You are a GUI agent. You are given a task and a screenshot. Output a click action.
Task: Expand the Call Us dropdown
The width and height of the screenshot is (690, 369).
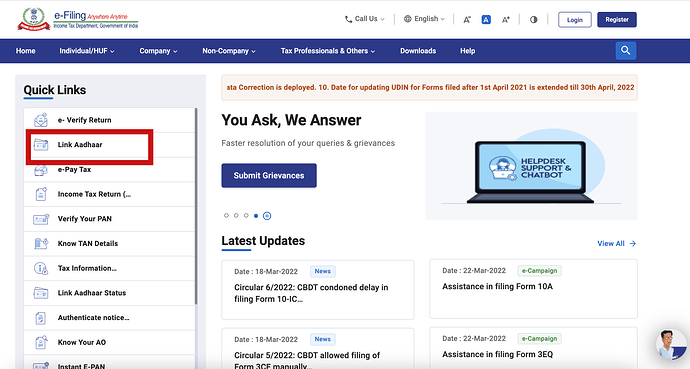pyautogui.click(x=364, y=19)
